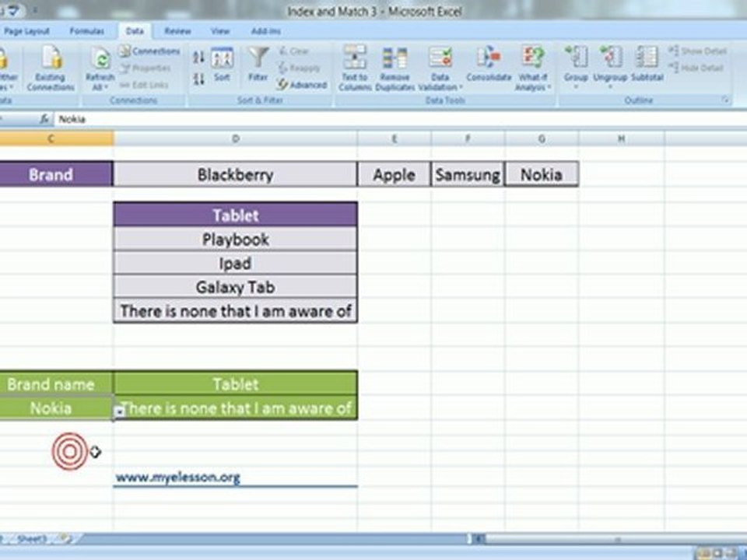Expand the What-If Analysis dropdown arrow
The image size is (747, 560).
(549, 87)
